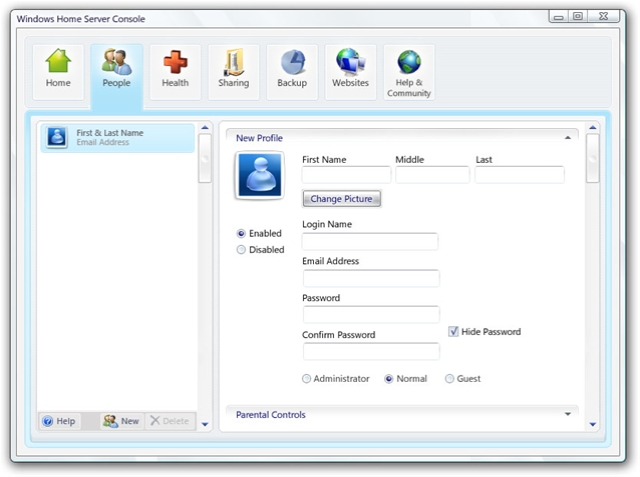640x477 pixels.
Task: Focus the First Name field
Action: pos(346,175)
